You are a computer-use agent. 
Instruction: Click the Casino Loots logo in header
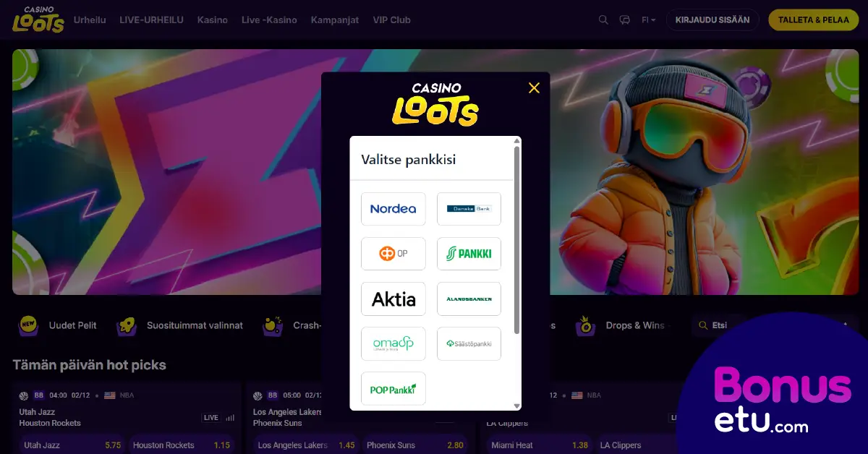pos(38,20)
